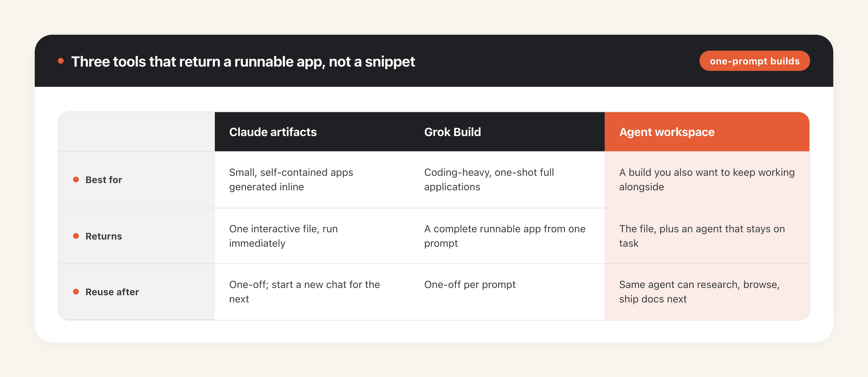Click the title 'Three tools that return a runnable app'
This screenshot has width=868, height=377.
coord(243,62)
